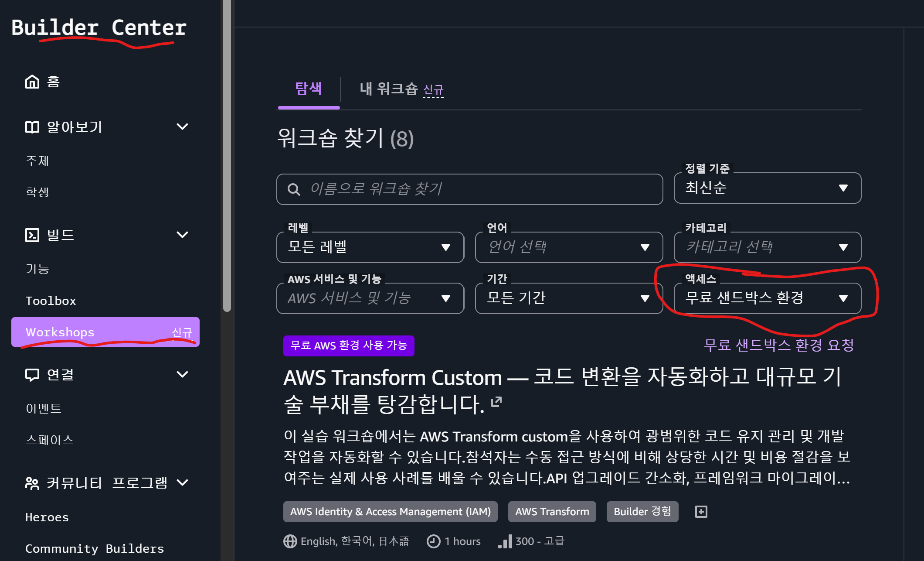Screen dimensions: 924x561
Task: Click the chat bubble icon beside 연결
Action: 32,375
